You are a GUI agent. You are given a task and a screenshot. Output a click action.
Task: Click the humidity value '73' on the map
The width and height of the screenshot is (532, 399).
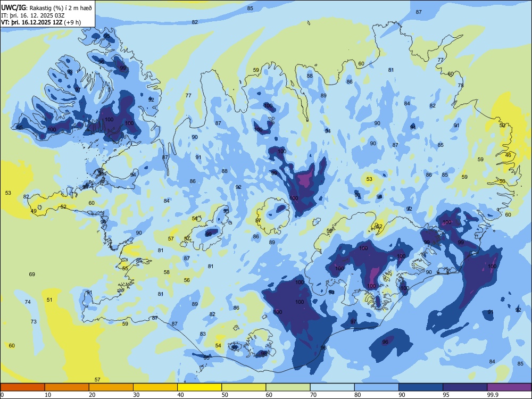click(x=34, y=322)
